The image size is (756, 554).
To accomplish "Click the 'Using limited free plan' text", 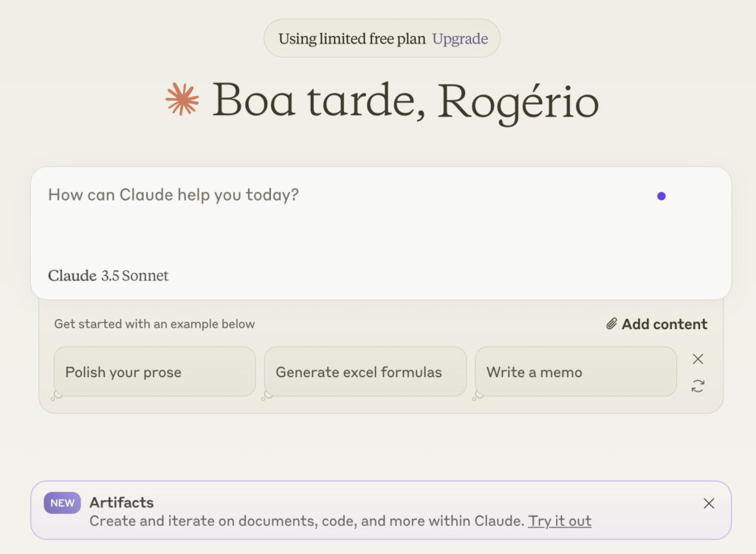I will coord(352,38).
